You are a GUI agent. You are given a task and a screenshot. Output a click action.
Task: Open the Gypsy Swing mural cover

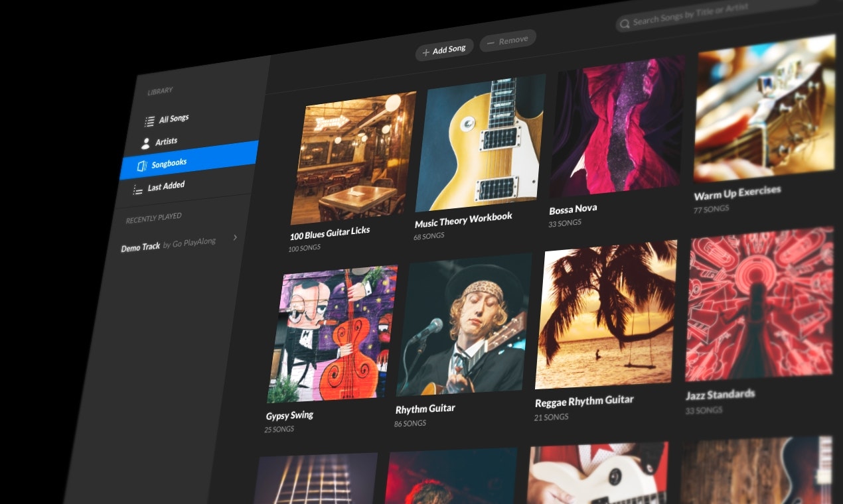point(333,334)
